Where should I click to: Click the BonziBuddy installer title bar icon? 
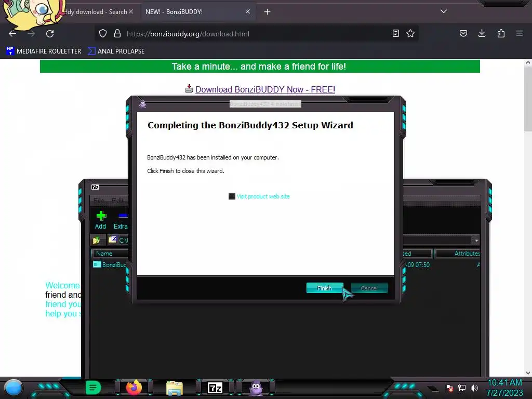pyautogui.click(x=142, y=104)
